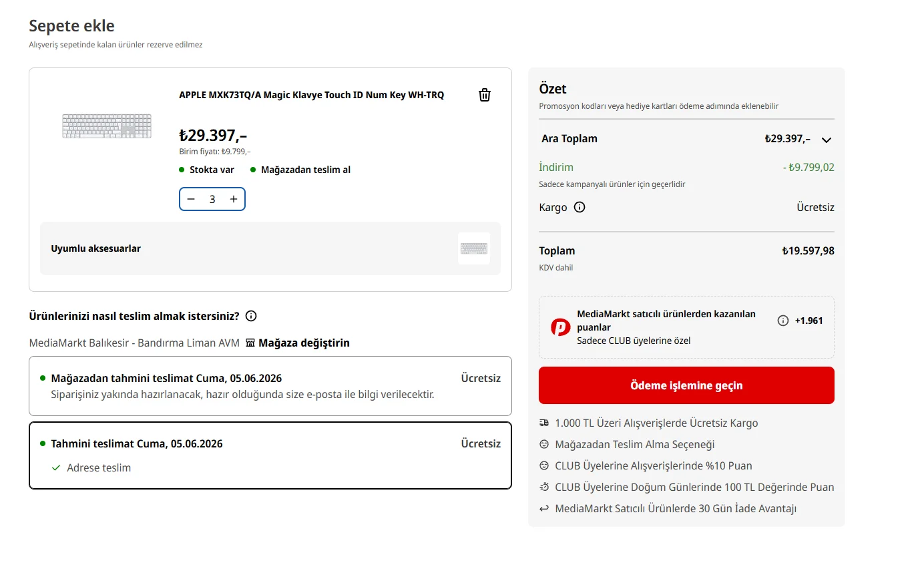Open APPLE MXK73TQ/A Magic Klavye product title
Image resolution: width=924 pixels, height=577 pixels.
click(311, 95)
